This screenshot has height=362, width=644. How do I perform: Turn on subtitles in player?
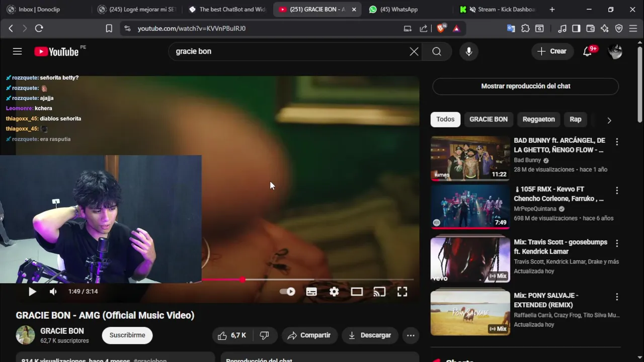311,292
